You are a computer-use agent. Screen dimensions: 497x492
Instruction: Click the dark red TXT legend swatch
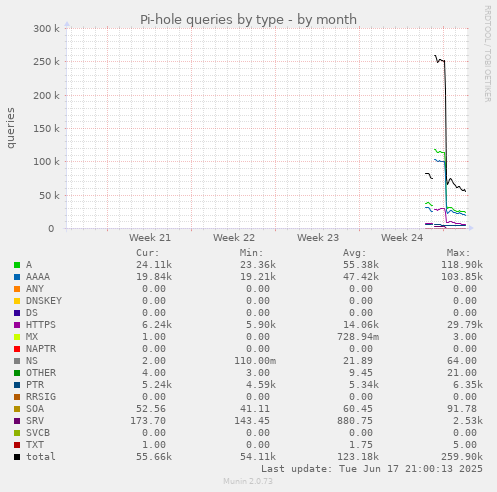point(17,445)
